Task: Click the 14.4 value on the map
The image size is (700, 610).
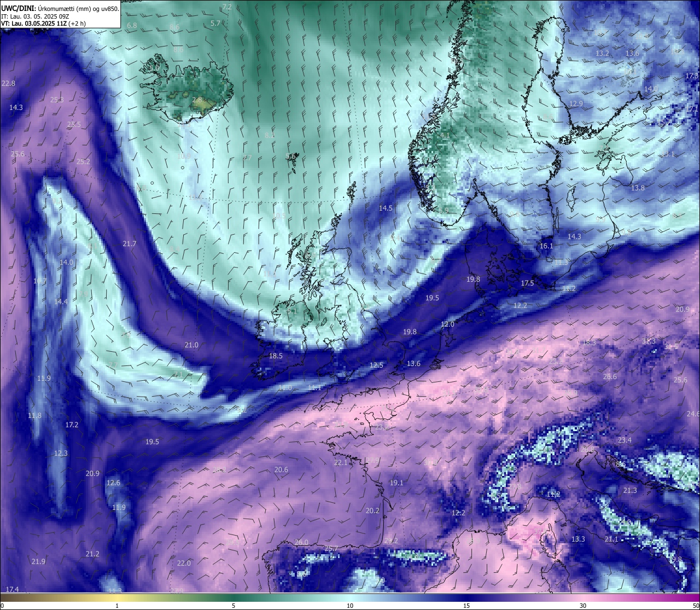Action: 61,302
